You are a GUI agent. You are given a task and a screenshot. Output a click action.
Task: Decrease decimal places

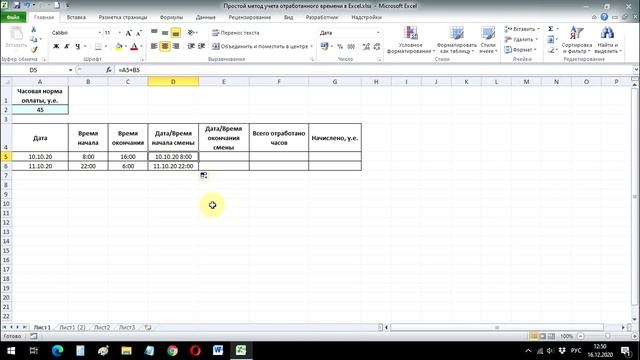pyautogui.click(x=377, y=47)
